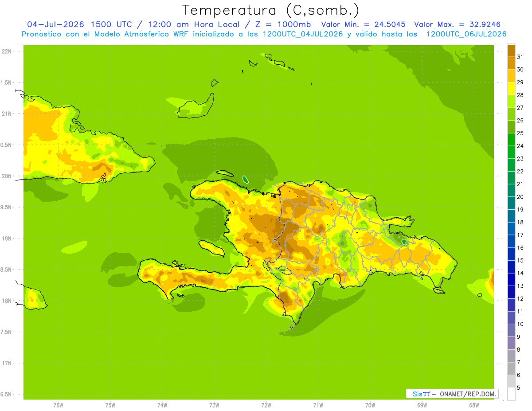Image resolution: width=532 pixels, height=411 pixels.
Task: Click the '75W' longitude label
Action: 110,405
